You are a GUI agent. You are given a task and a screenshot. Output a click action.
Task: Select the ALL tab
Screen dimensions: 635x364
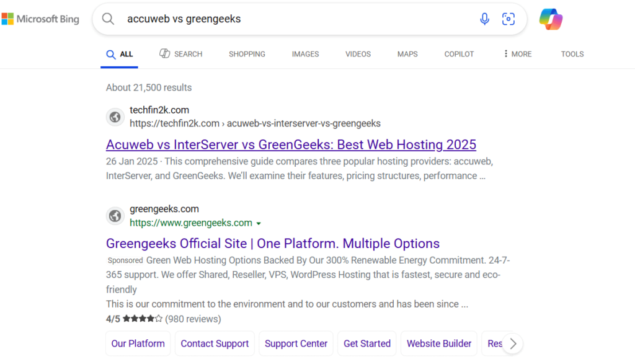pos(120,54)
